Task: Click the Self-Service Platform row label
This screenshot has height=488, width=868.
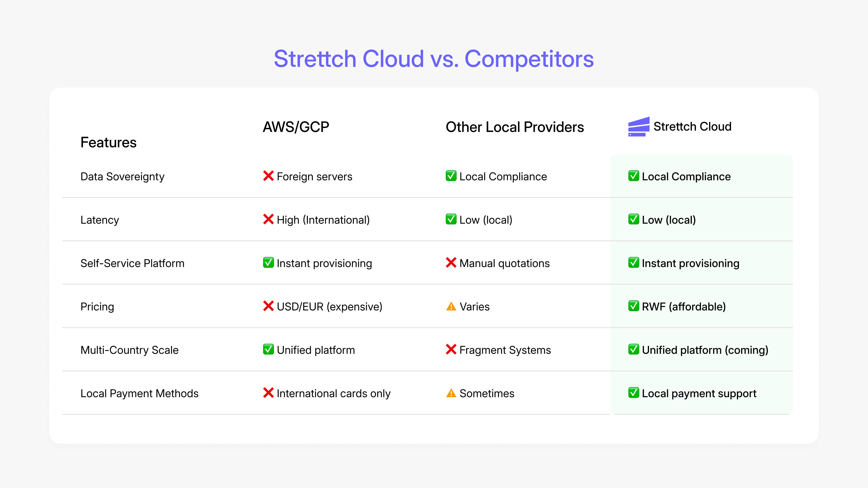Action: tap(132, 263)
